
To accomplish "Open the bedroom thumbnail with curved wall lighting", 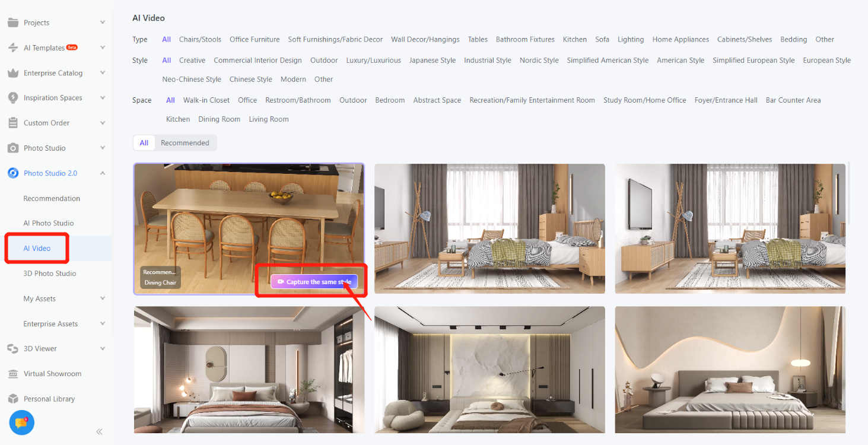I will point(730,370).
